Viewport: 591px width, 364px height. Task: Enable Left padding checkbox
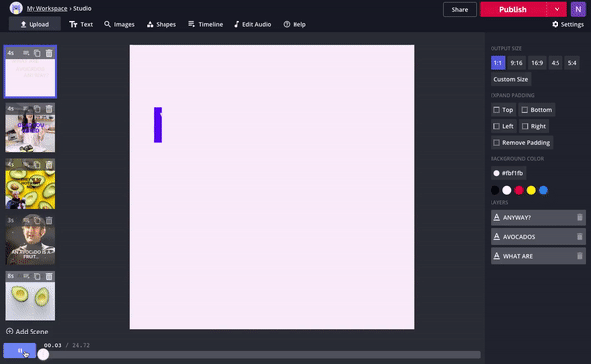tap(503, 126)
